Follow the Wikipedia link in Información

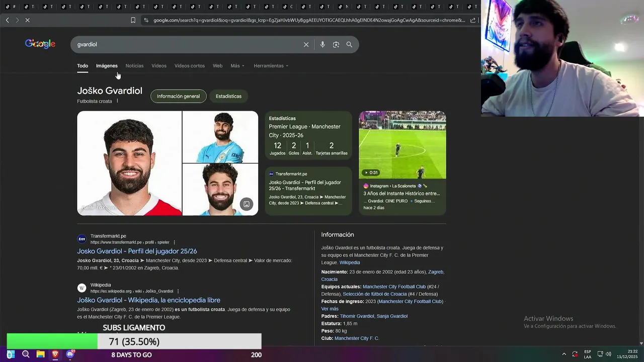(350, 262)
